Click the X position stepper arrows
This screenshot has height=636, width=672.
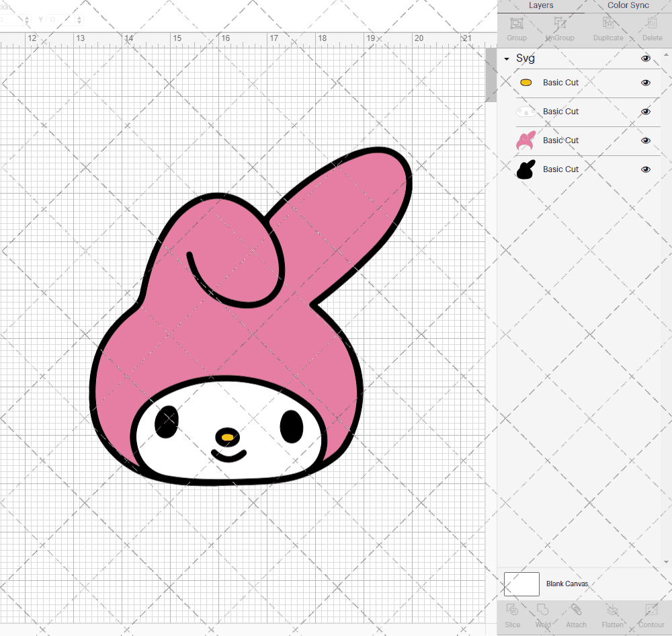click(x=27, y=19)
